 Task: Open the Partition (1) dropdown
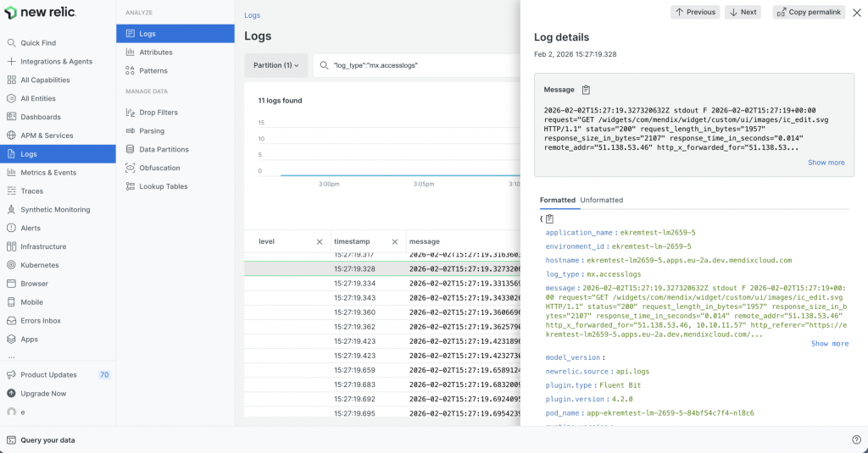[275, 65]
